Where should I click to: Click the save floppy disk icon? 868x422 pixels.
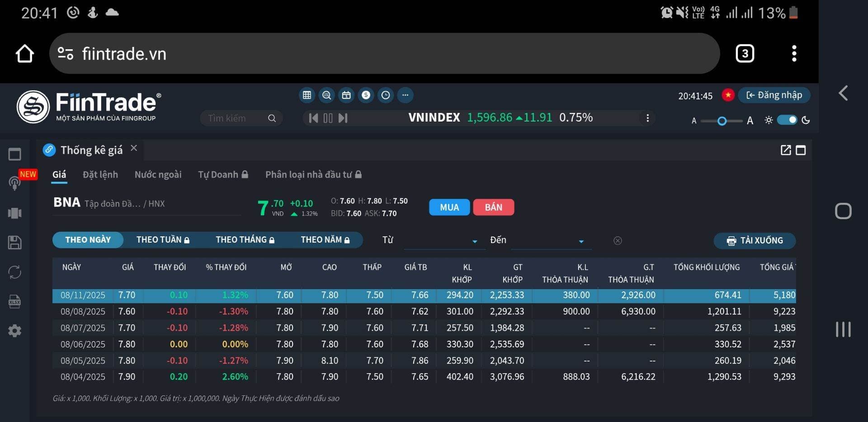point(14,243)
